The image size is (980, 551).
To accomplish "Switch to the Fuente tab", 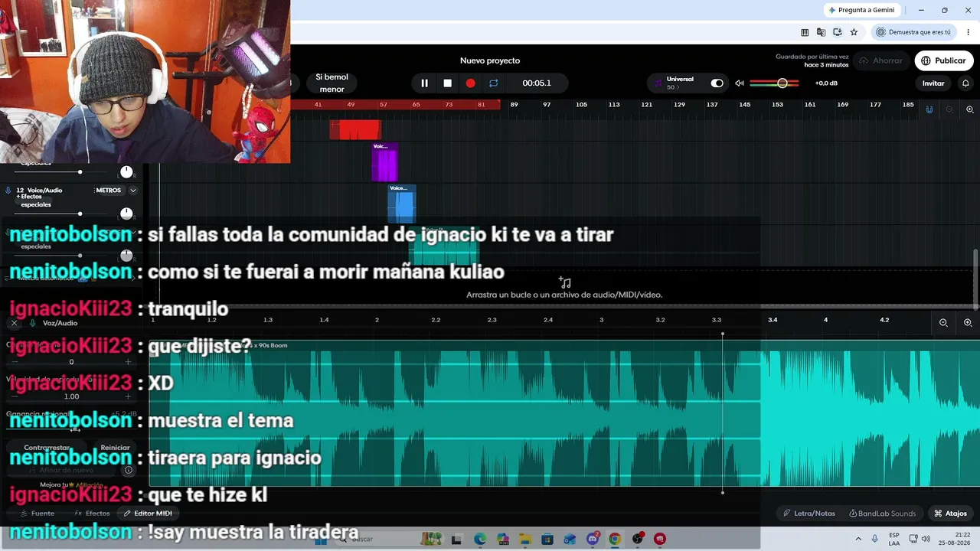I will pyautogui.click(x=38, y=514).
